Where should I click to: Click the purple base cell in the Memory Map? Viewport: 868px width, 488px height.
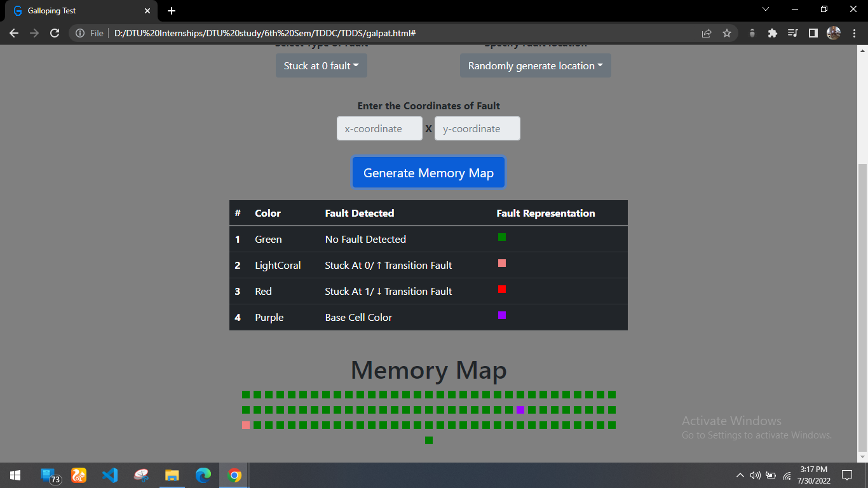click(x=519, y=410)
